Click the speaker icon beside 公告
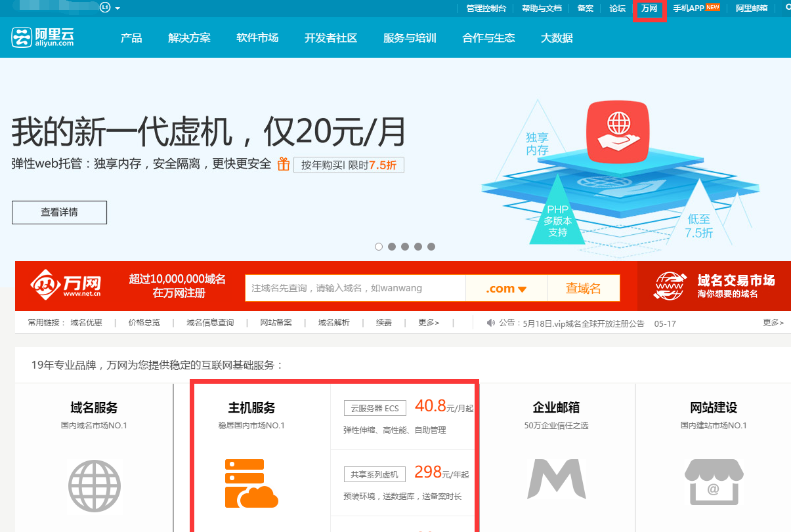 click(490, 323)
